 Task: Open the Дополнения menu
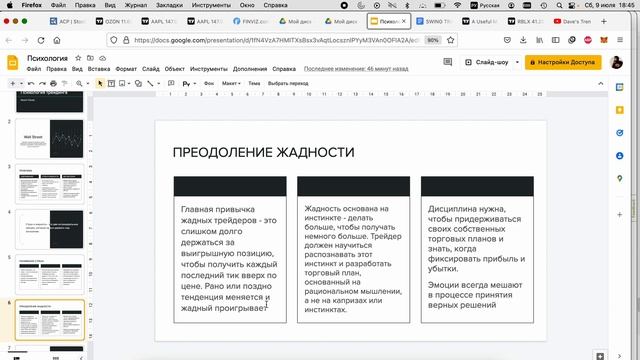[250, 69]
